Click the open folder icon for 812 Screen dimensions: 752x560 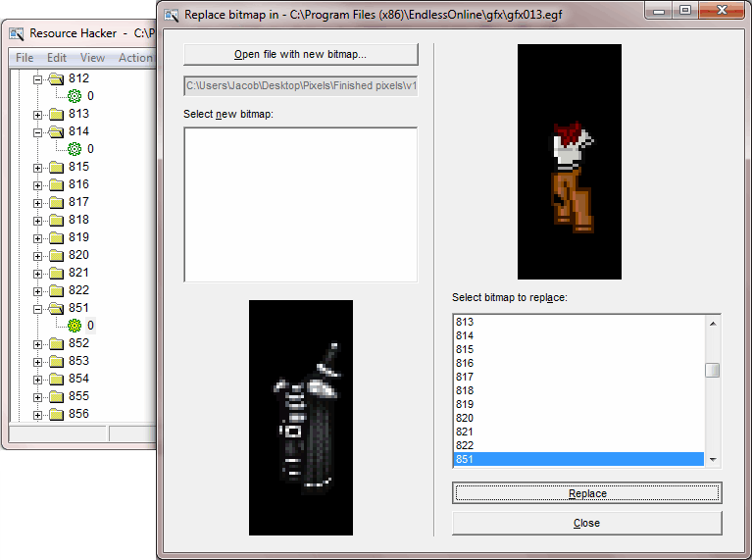[56, 78]
